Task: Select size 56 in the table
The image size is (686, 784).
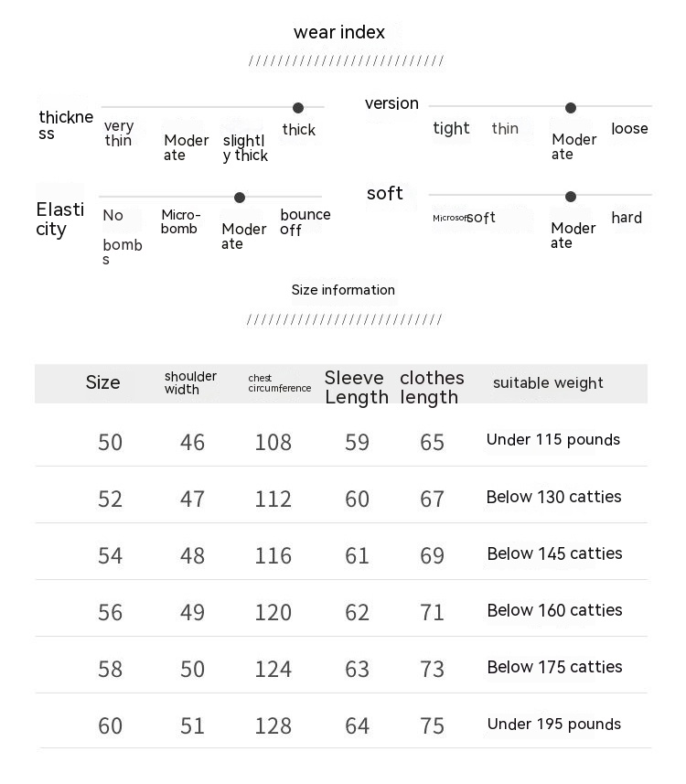Action: click(x=110, y=613)
